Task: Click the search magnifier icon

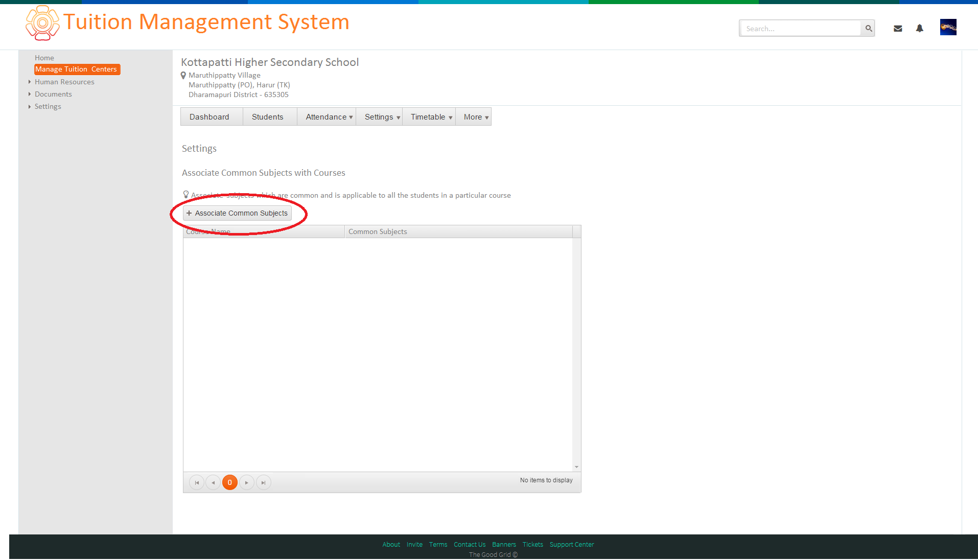Action: click(x=868, y=29)
